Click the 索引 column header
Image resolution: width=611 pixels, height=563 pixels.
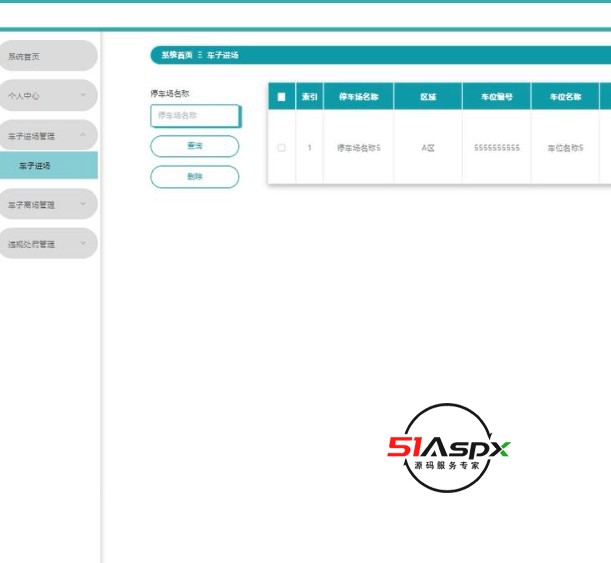309,97
